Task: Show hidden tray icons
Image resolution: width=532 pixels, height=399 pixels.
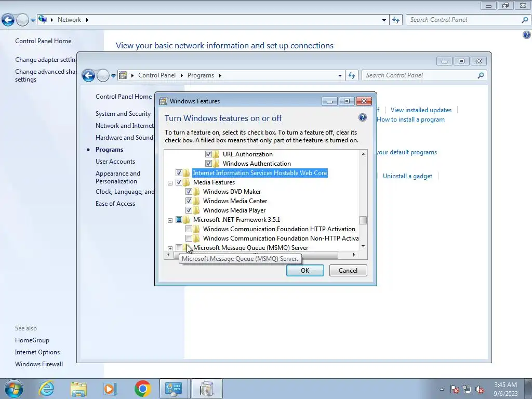Action: point(442,389)
